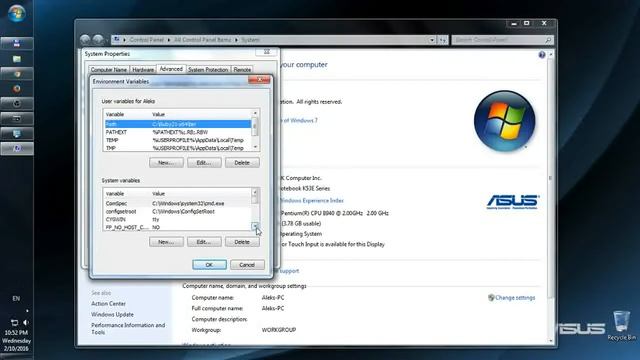Screen dimensions: 640x360
Task: Open Windows Update link
Action: coord(112,314)
